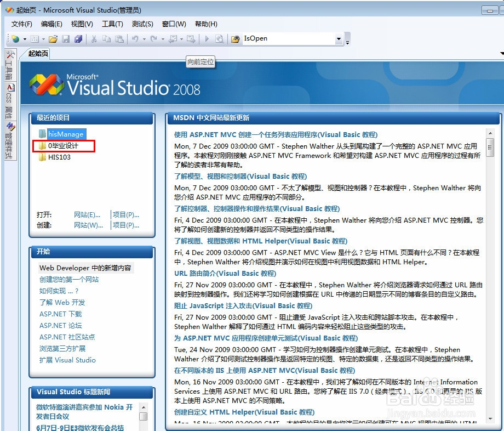Click MSDN news scrollbar up arrow

(x=490, y=133)
